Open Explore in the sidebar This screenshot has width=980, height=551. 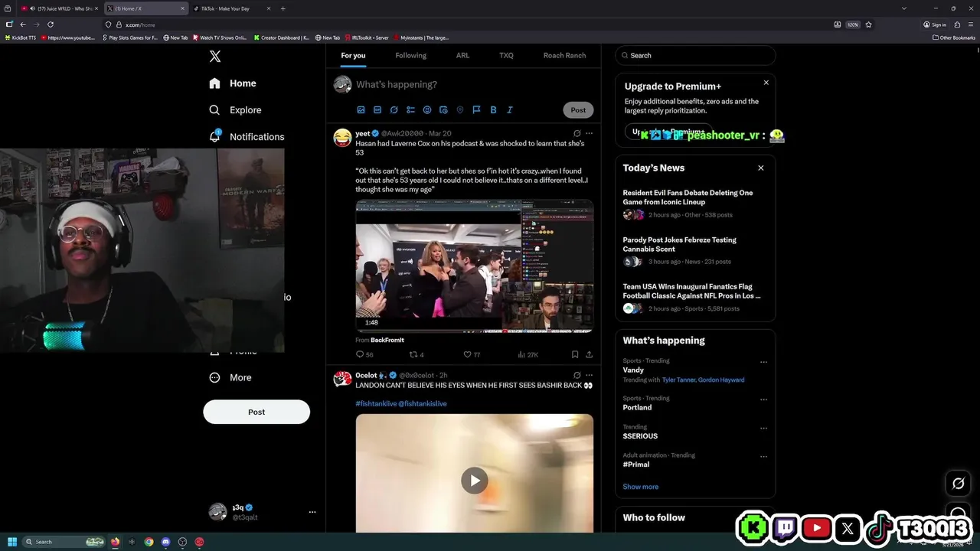click(235, 110)
